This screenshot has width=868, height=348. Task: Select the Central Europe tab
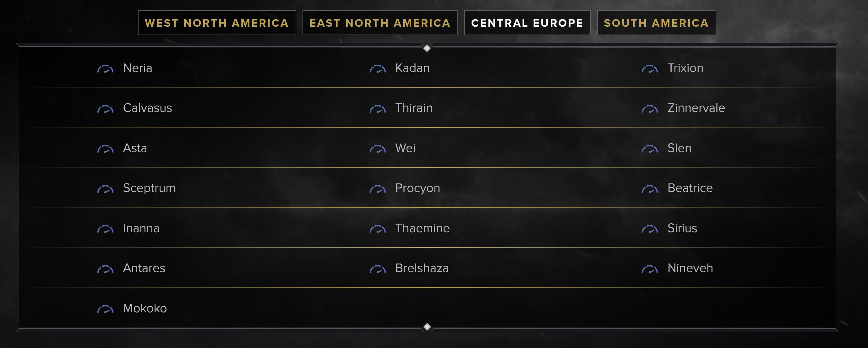click(527, 23)
